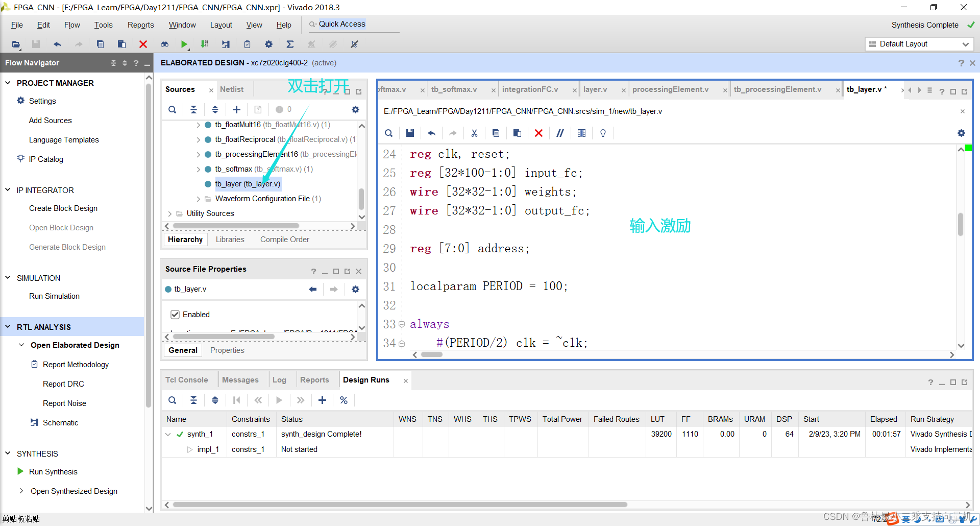Expand tb_softmax in Sources tree
This screenshot has height=526, width=980.
tap(198, 169)
